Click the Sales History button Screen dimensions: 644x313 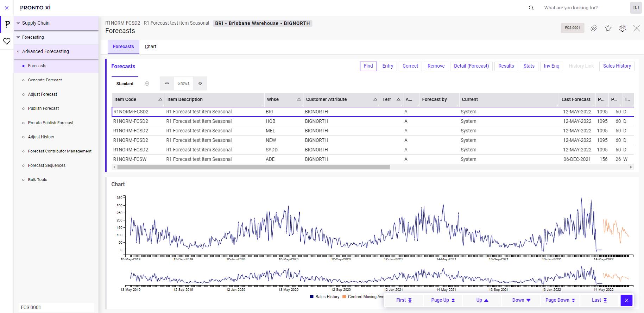617,66
